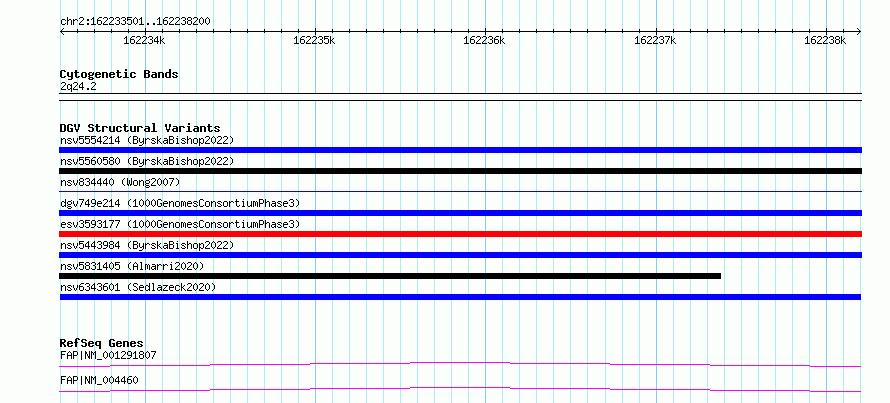Click the 162237k ruler tick label
This screenshot has height=403, width=890.
click(x=655, y=40)
